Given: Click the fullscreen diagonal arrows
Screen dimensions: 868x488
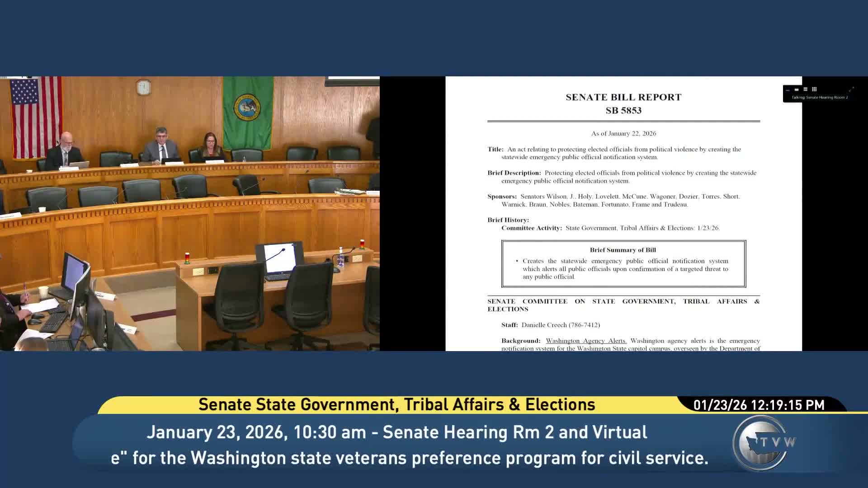Looking at the screenshot, I should 851,89.
